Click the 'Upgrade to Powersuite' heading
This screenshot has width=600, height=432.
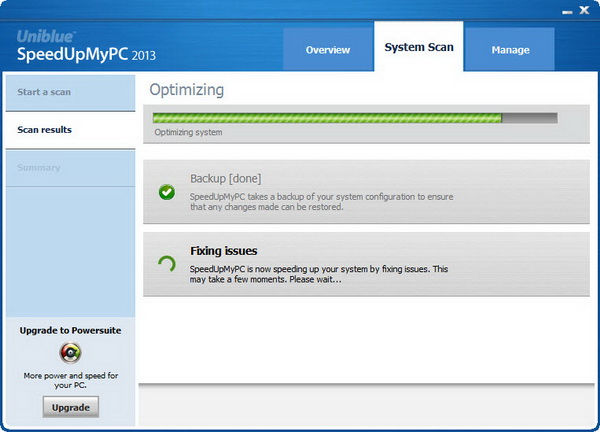click(x=70, y=330)
